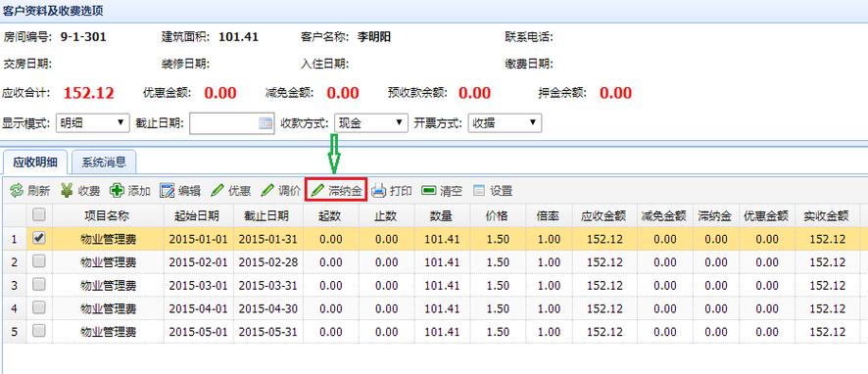Image resolution: width=868 pixels, height=374 pixels.
Task: Click the 数量 column header
Action: coord(441,215)
